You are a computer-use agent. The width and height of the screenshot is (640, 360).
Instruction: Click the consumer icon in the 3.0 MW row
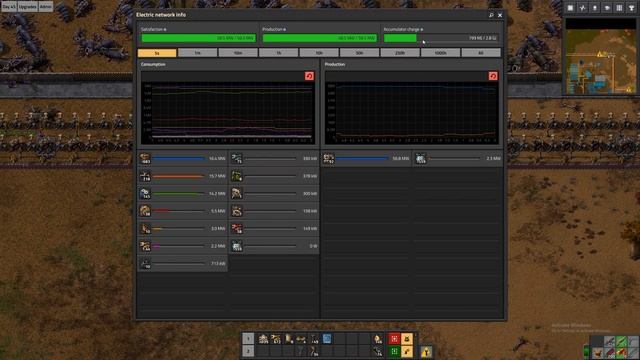point(145,229)
